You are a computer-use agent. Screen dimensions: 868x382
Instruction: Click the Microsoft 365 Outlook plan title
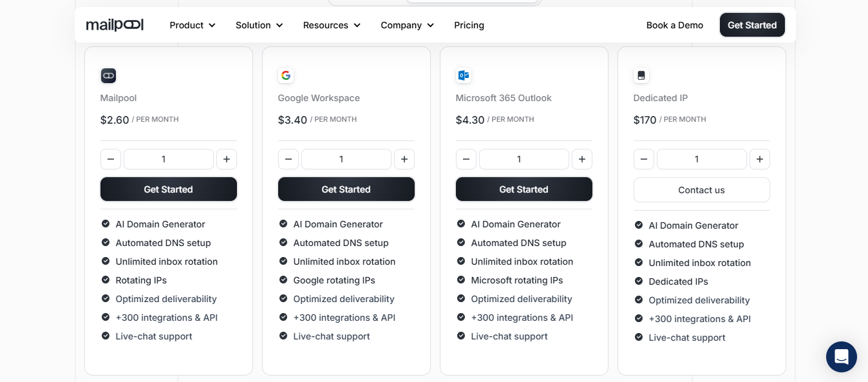coord(504,98)
